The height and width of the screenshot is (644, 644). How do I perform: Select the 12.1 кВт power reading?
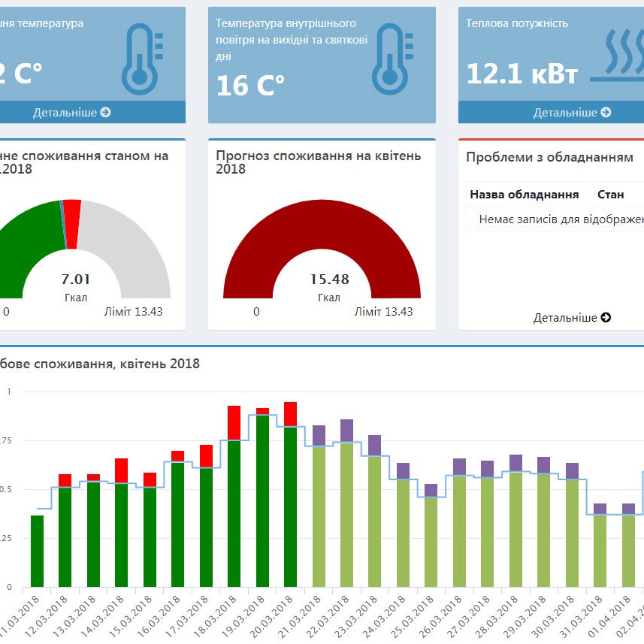tap(522, 74)
